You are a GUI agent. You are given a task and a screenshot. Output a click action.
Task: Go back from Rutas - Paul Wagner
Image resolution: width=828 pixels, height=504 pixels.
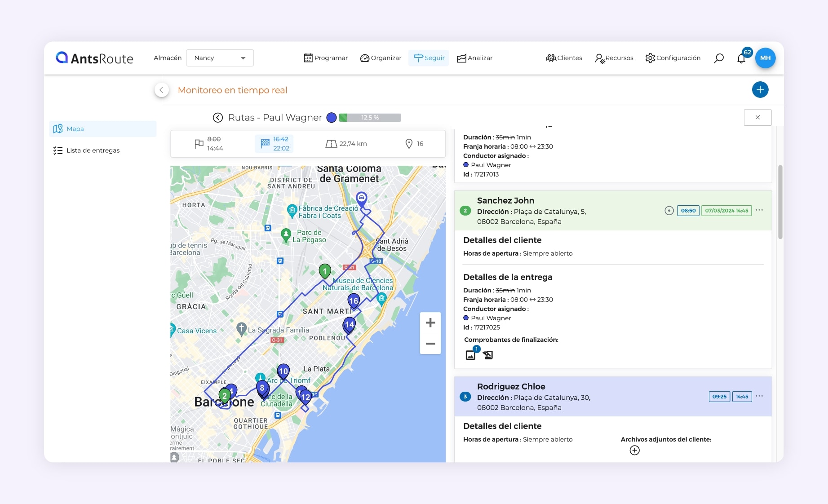point(217,117)
